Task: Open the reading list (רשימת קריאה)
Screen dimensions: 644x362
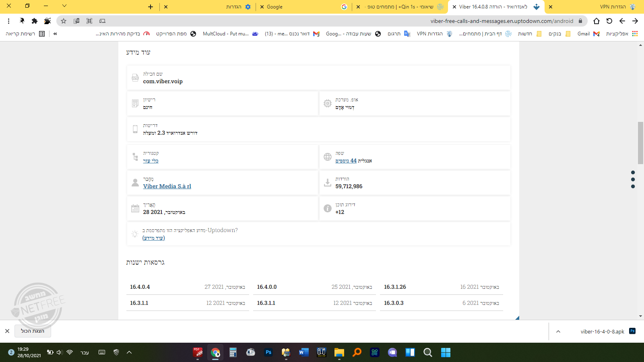Action: pyautogui.click(x=25, y=34)
